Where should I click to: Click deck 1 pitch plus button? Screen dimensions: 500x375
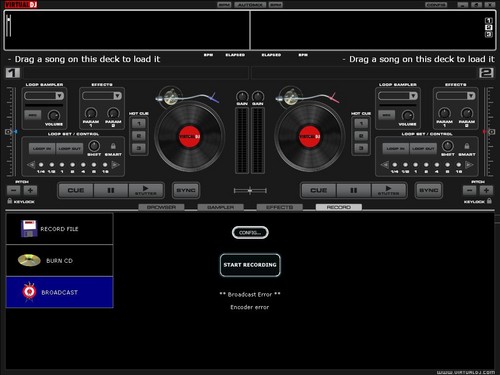coord(30,190)
